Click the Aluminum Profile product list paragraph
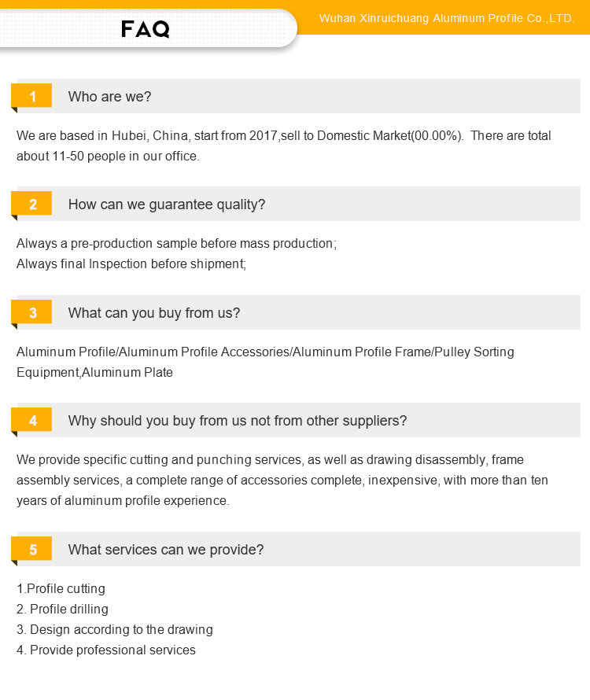The height and width of the screenshot is (700, 590). pyautogui.click(x=265, y=362)
